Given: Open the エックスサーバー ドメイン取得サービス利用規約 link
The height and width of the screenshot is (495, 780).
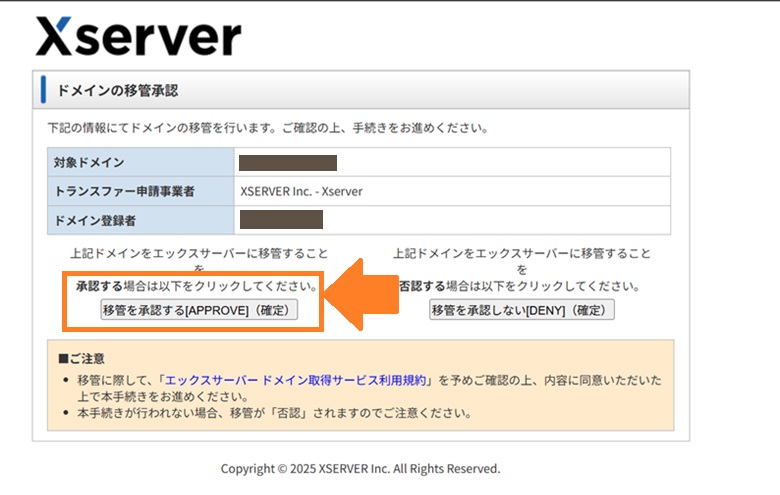Looking at the screenshot, I should (296, 380).
